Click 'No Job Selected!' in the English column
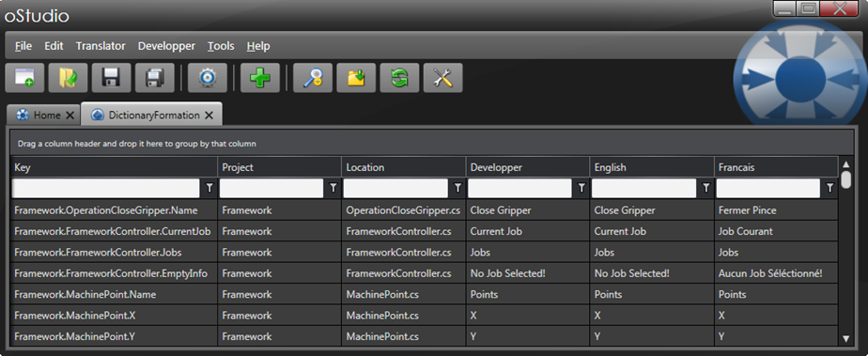Image resolution: width=868 pixels, height=356 pixels. (x=652, y=273)
